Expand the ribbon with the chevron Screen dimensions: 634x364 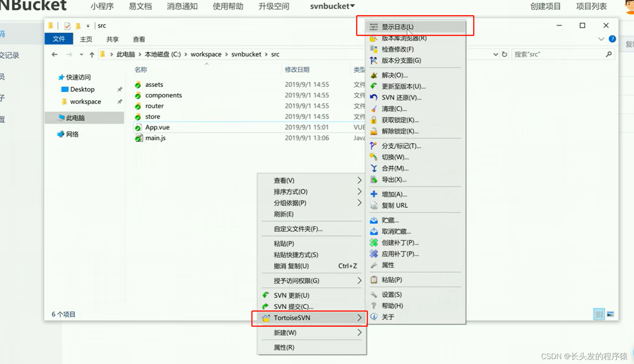[601, 39]
